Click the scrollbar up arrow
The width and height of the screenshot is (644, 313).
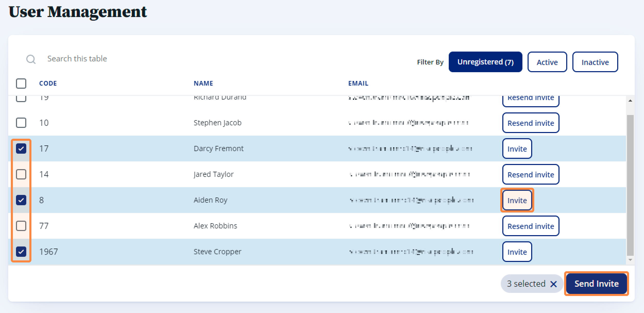click(630, 101)
